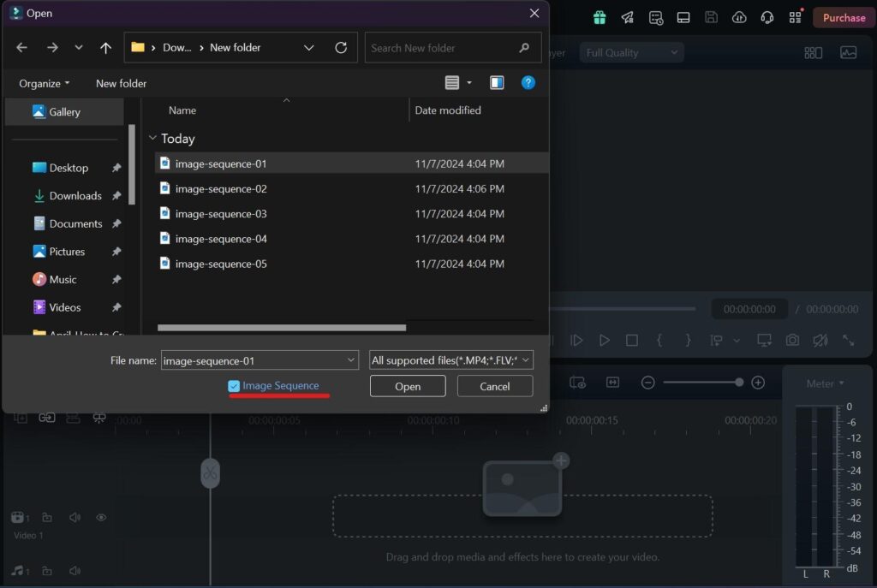Screen dimensions: 877x588
Task: Open the gift icon in Filmora toolbar
Action: pos(600,17)
